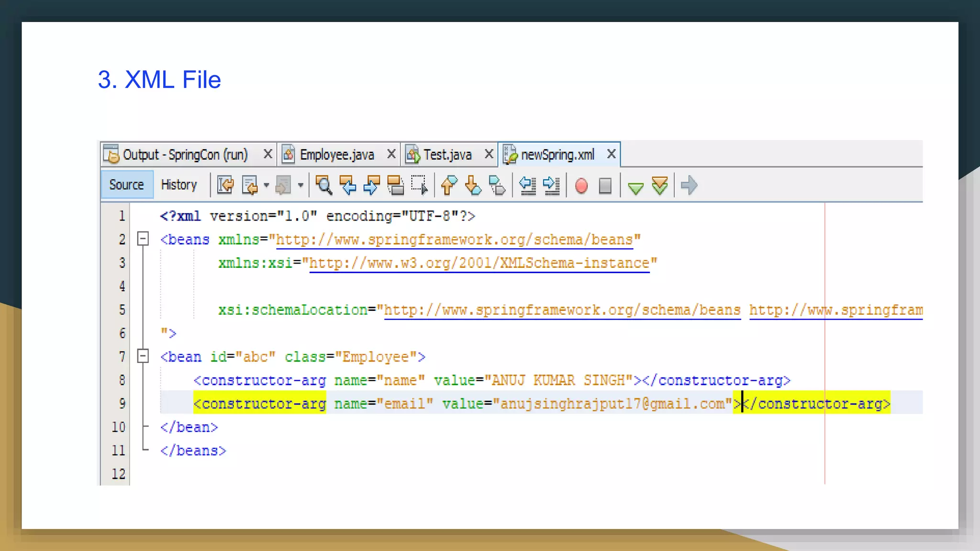Click the red Start Macro Recording icon
Viewport: 980px width, 551px height.
[581, 186]
